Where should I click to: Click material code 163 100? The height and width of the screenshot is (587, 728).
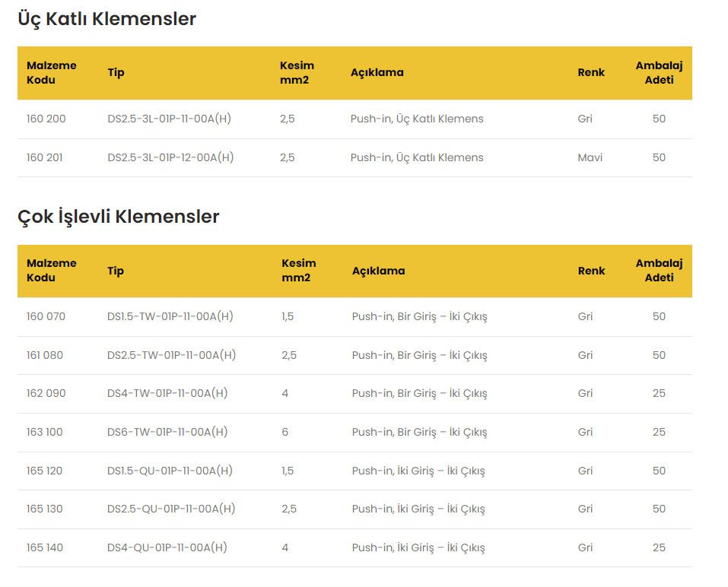pos(45,432)
